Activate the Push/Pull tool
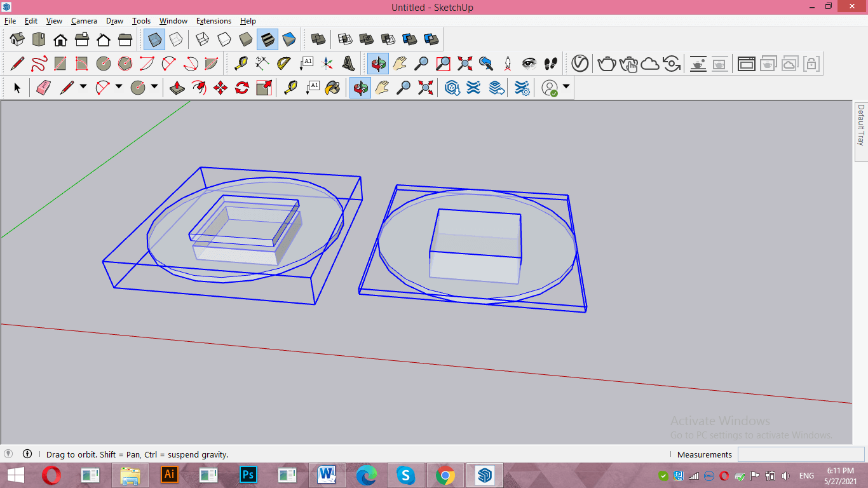This screenshot has width=868, height=488. coord(178,88)
